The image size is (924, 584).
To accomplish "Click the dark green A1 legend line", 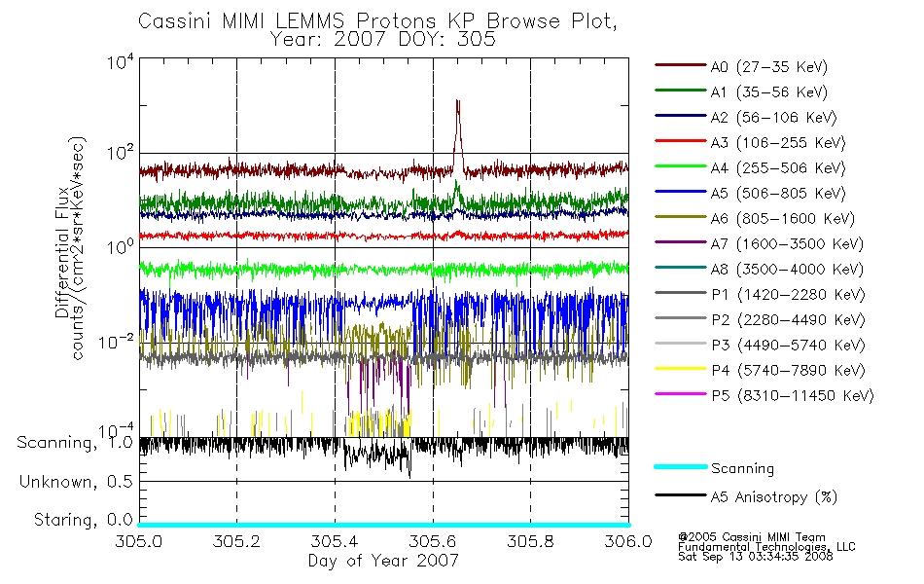I will 680,91.
